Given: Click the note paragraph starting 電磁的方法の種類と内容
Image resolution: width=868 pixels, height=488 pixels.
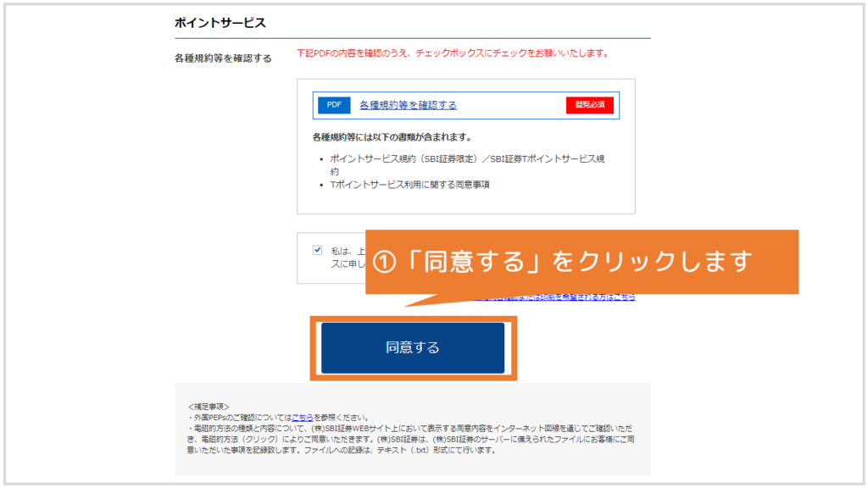Looking at the screenshot, I should click(x=411, y=440).
